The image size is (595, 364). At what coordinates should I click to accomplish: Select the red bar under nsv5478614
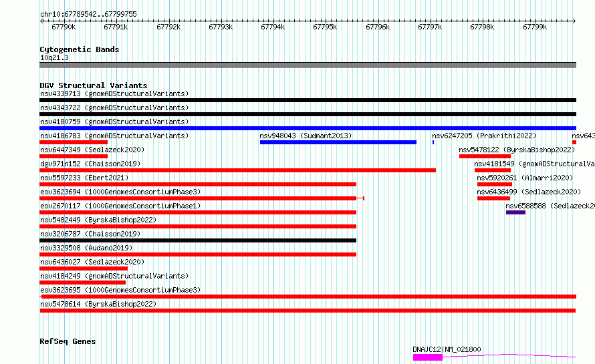[308, 311]
